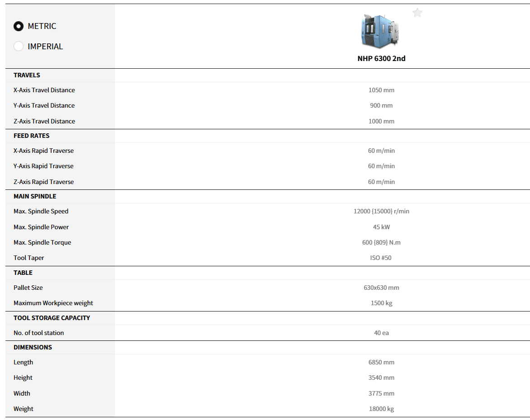This screenshot has width=530, height=420.
Task: Click the Maximum Workpiece weight row label
Action: [53, 303]
